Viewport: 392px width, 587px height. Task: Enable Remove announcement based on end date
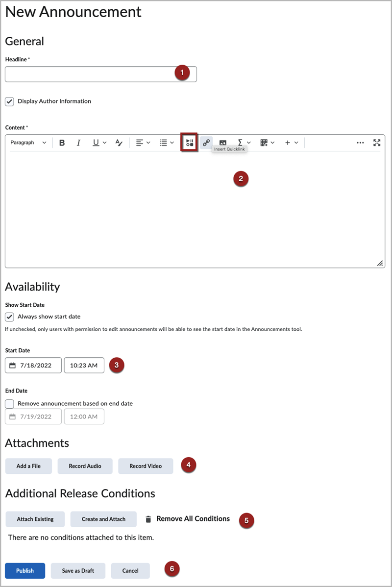tap(9, 404)
